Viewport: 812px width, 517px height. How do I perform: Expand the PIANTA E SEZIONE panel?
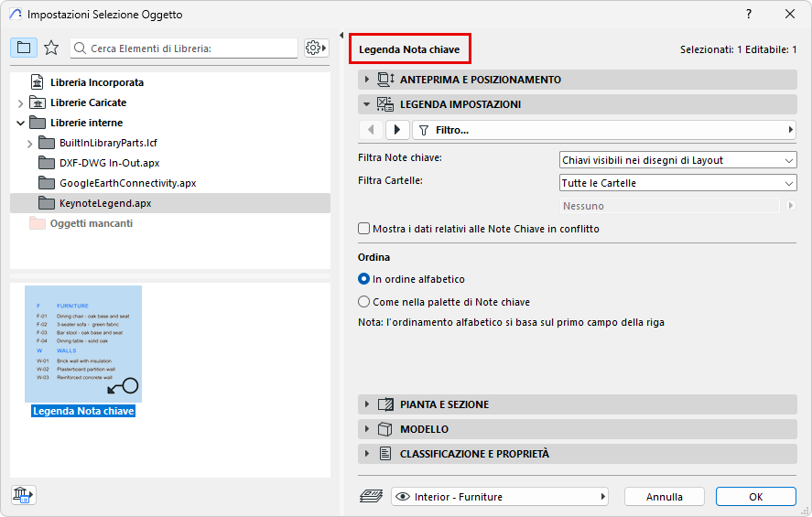[367, 404]
